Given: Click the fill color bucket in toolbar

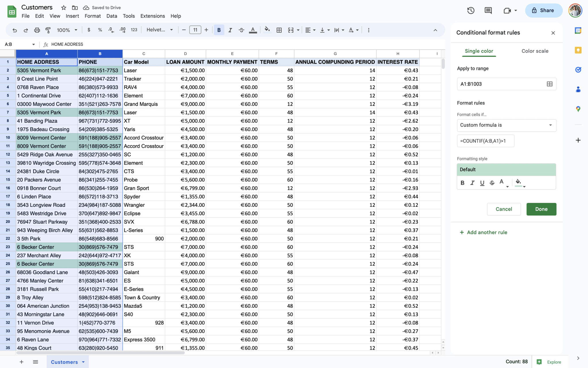Looking at the screenshot, I should 267,30.
